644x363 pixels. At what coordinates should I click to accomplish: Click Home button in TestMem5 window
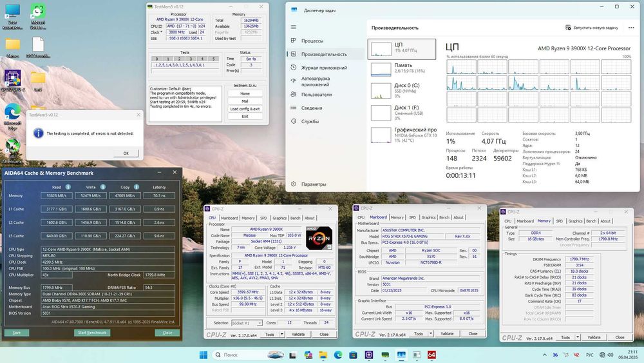[245, 93]
